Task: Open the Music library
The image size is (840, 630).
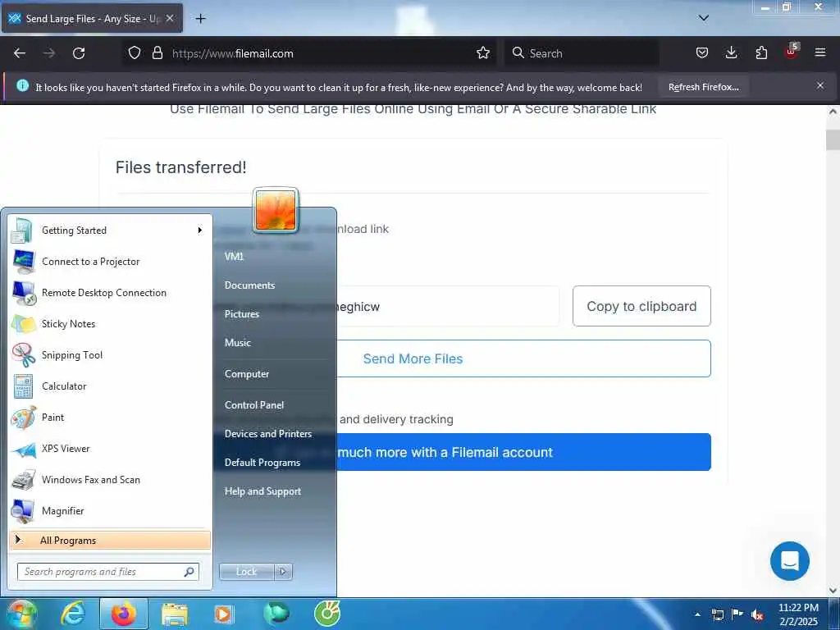Action: (x=237, y=343)
